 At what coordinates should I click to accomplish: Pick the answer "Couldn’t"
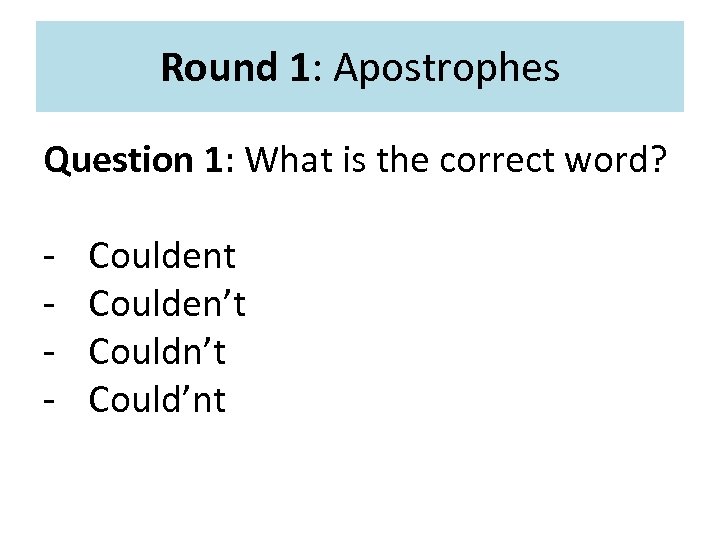click(157, 352)
